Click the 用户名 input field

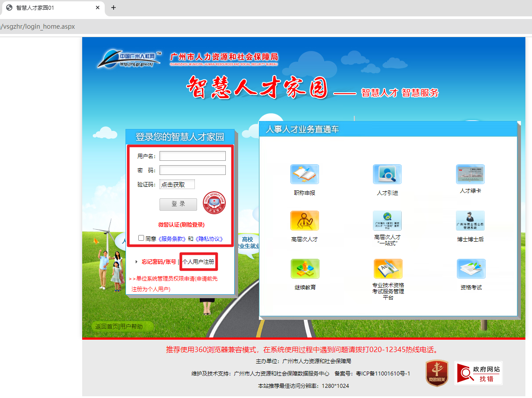pyautogui.click(x=193, y=156)
